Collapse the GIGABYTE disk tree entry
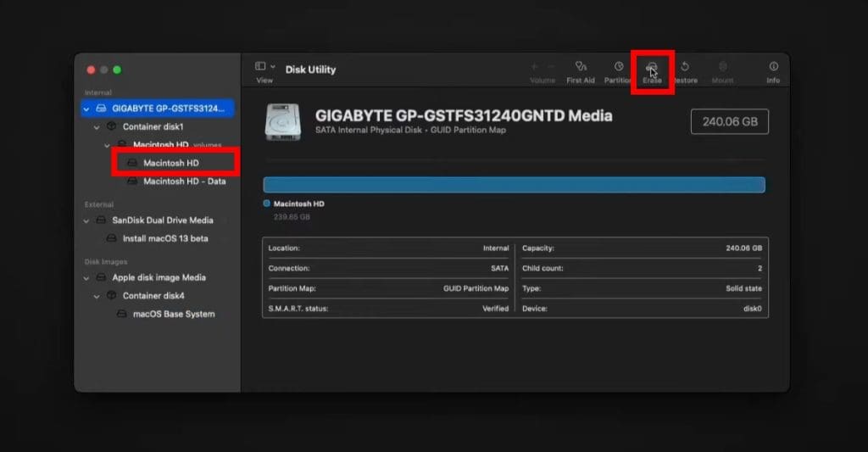This screenshot has height=452, width=868. click(x=86, y=109)
